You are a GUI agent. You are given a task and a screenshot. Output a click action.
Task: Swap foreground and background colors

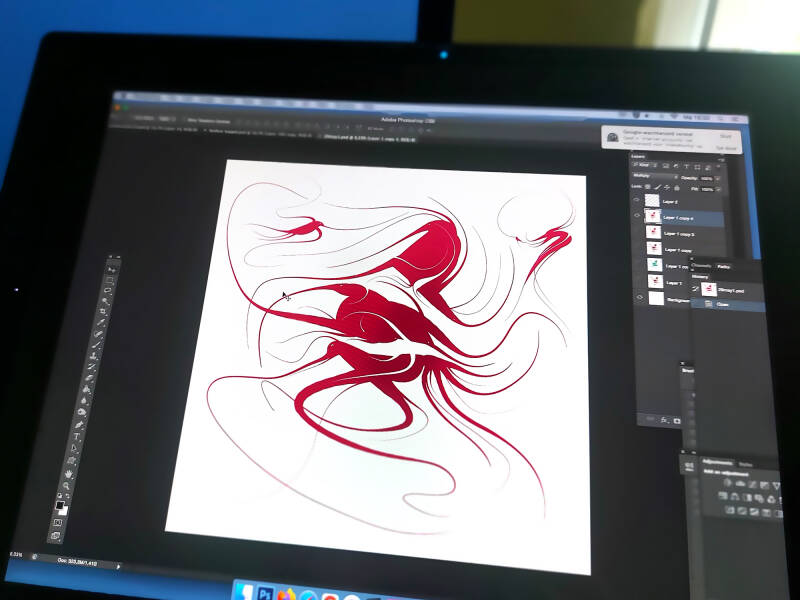(x=67, y=495)
